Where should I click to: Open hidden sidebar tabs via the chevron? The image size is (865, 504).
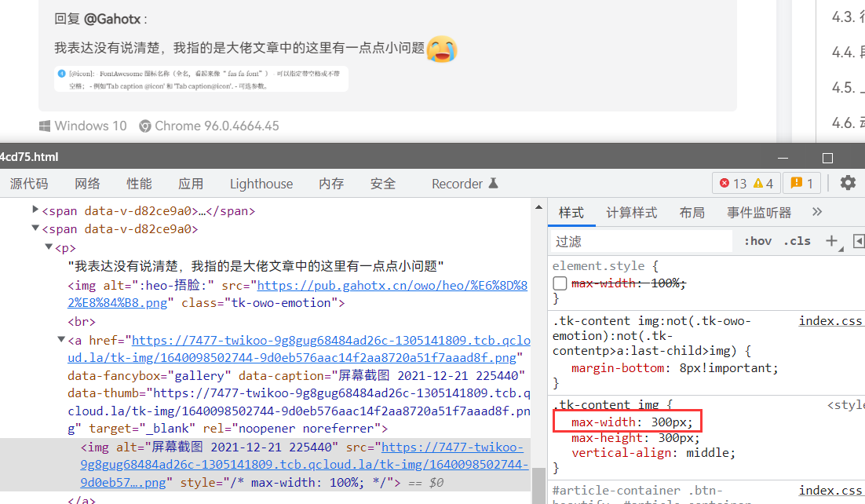pos(817,211)
